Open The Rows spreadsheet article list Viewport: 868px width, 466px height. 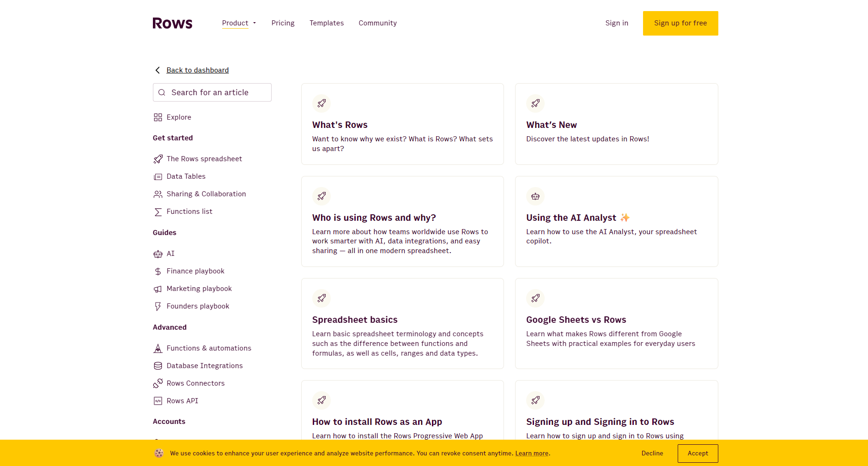[x=204, y=159]
